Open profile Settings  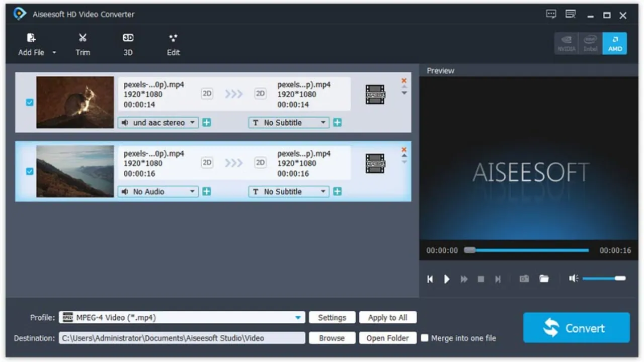point(332,318)
